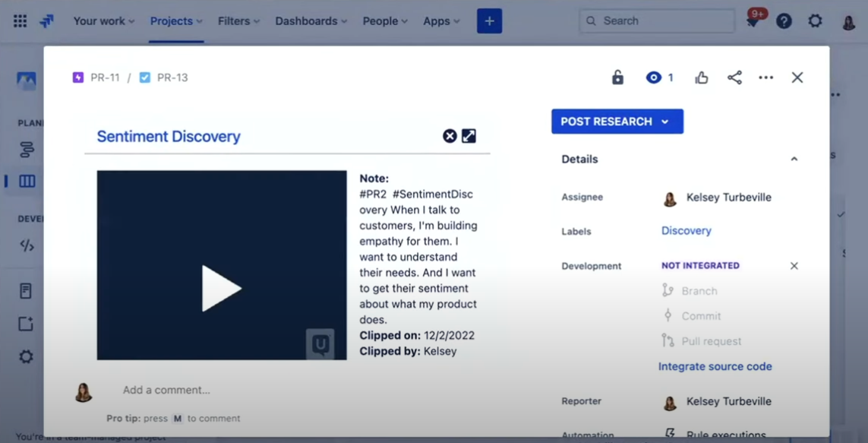The image size is (868, 443).
Task: Open the Code icon in sidebar
Action: (x=27, y=245)
